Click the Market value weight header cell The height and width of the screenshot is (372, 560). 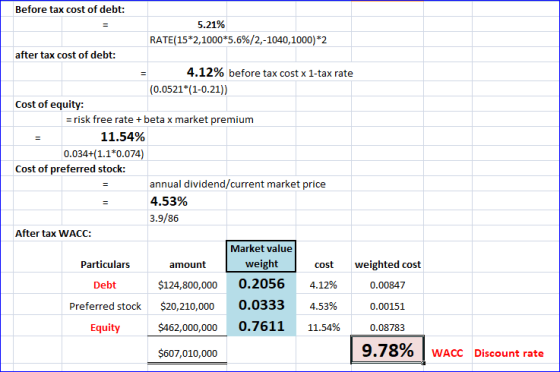pyautogui.click(x=261, y=256)
